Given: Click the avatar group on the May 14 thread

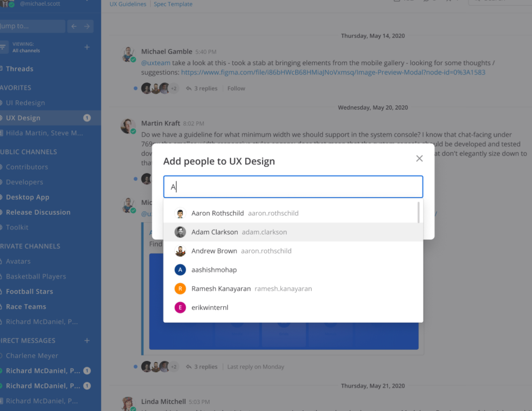Looking at the screenshot, I should (155, 88).
